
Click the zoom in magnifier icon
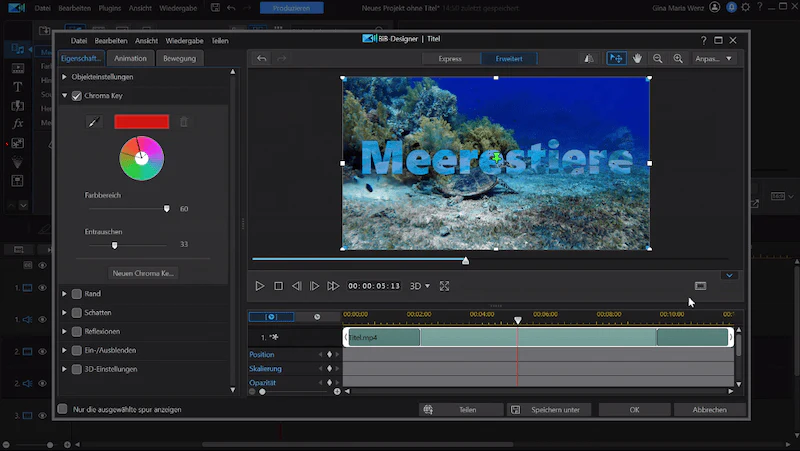coord(678,59)
